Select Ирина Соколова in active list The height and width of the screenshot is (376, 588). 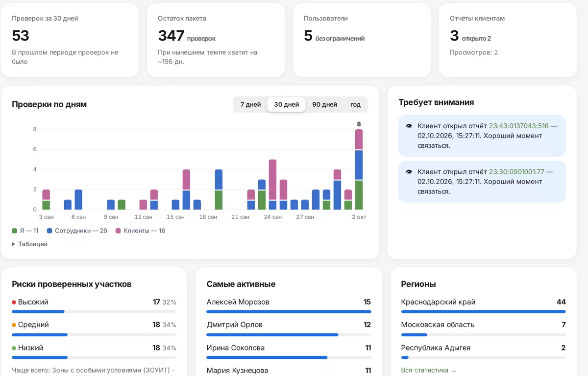[289, 352]
